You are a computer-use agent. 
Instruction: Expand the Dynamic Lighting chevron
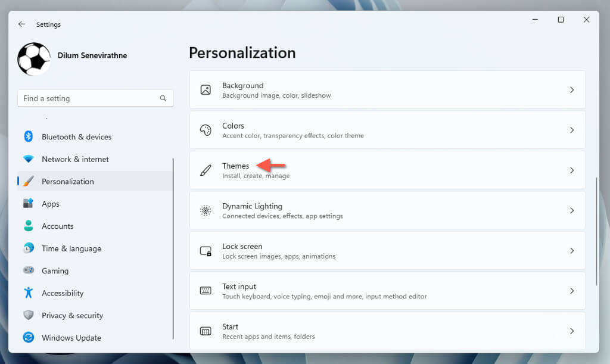coord(572,210)
